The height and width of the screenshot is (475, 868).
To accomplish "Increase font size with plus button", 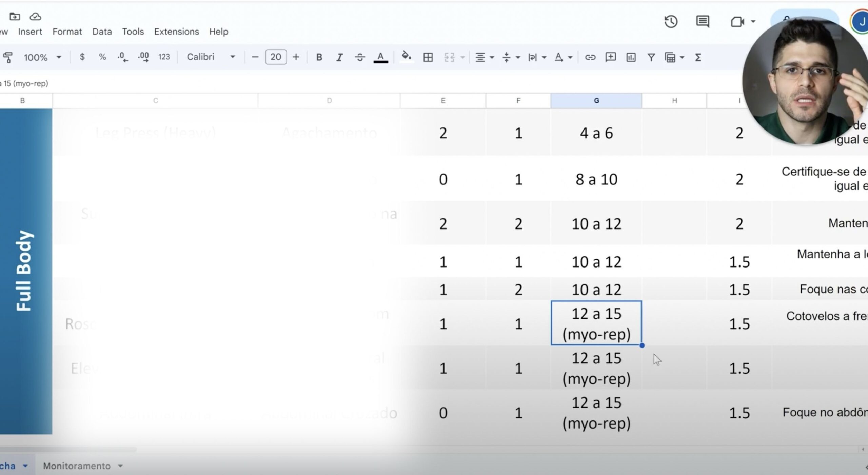I will (x=296, y=57).
